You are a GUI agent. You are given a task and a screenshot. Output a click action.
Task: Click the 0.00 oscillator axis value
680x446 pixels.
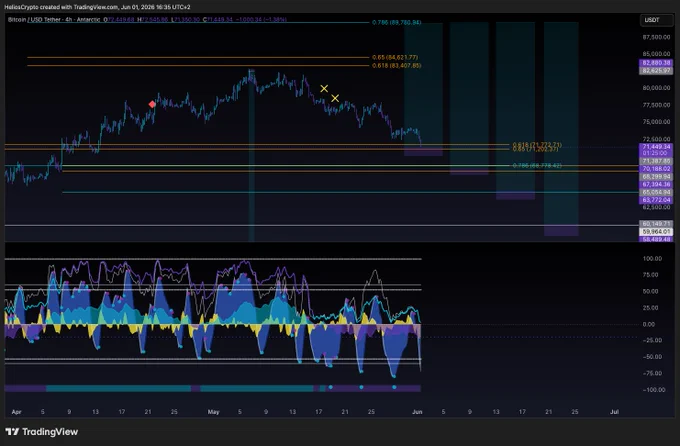[649, 324]
